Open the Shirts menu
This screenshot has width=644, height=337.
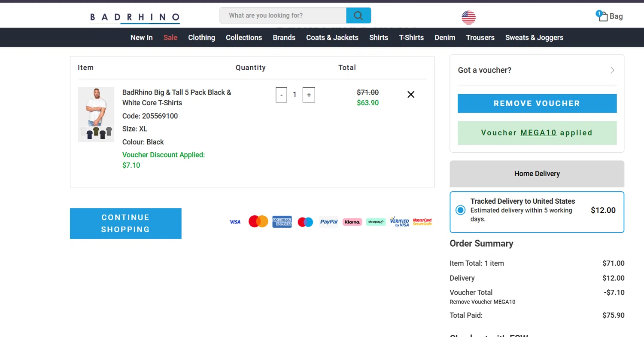[x=379, y=37]
